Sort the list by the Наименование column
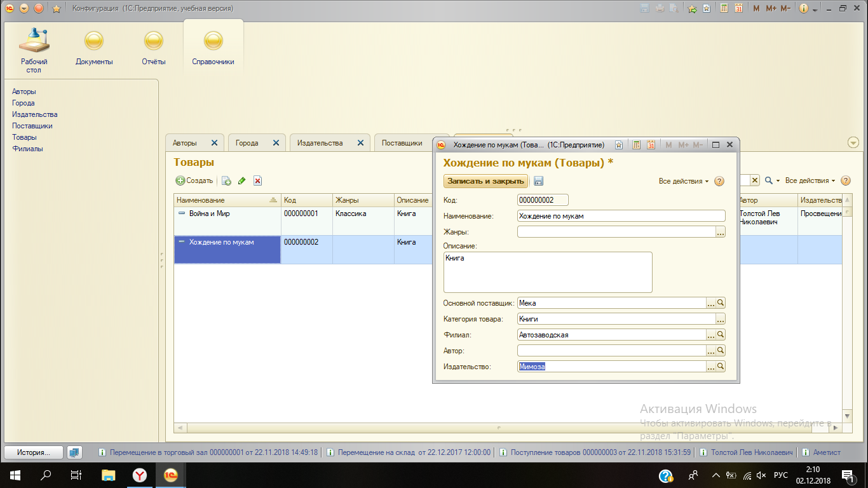 227,200
